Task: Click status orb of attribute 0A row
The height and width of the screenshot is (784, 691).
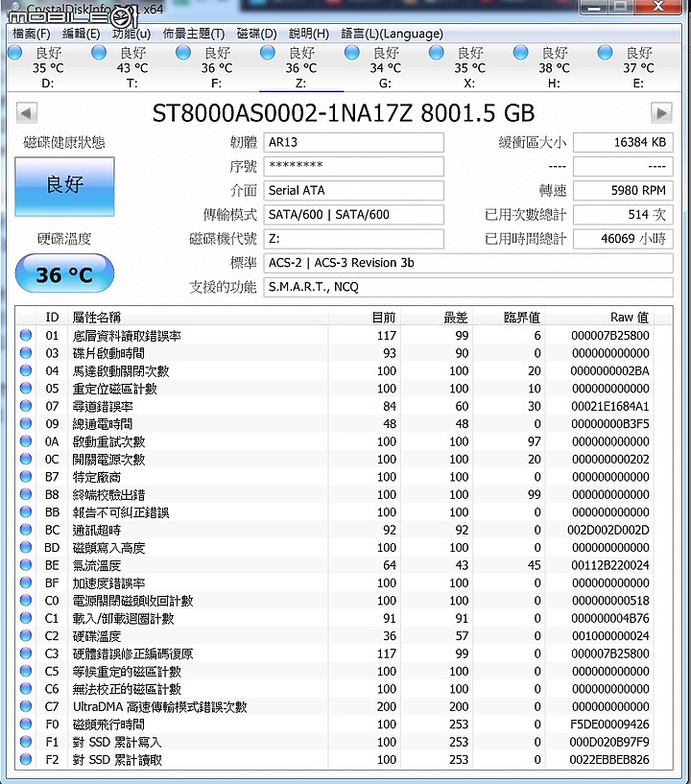Action: [x=26, y=441]
